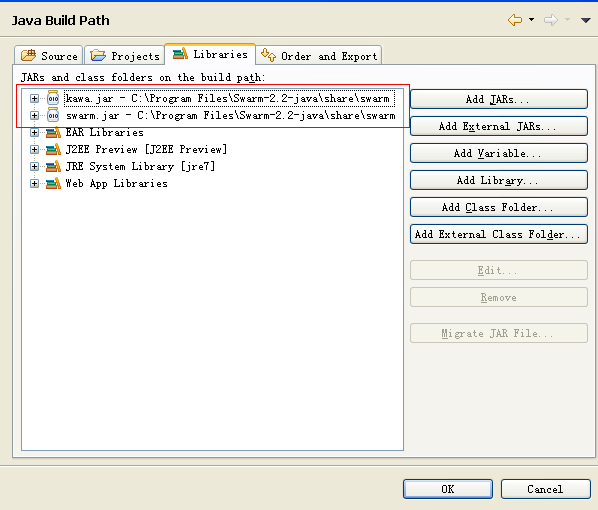Expand the Web App Libraries node
The width and height of the screenshot is (598, 510).
coord(34,183)
